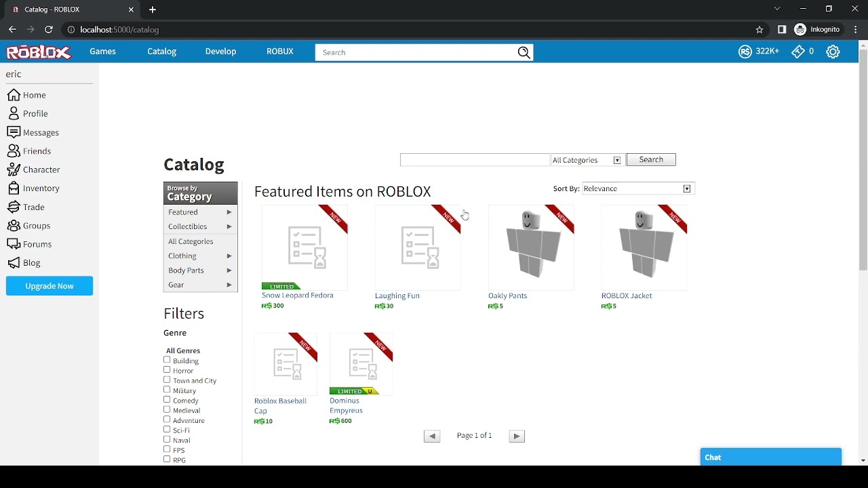Click the Friends icon in the sidebar
The width and height of the screenshot is (868, 488).
[14, 150]
